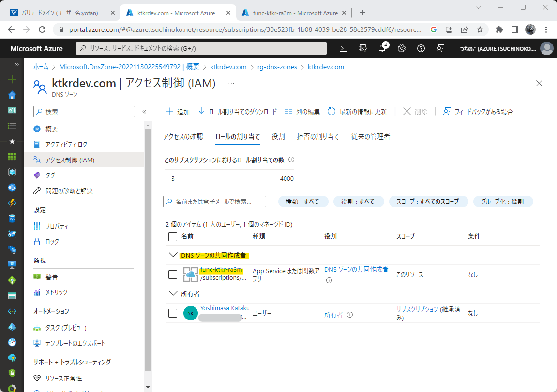Open Azure Cloud Shell icon
Image resolution: width=557 pixels, height=392 pixels.
pyautogui.click(x=344, y=49)
